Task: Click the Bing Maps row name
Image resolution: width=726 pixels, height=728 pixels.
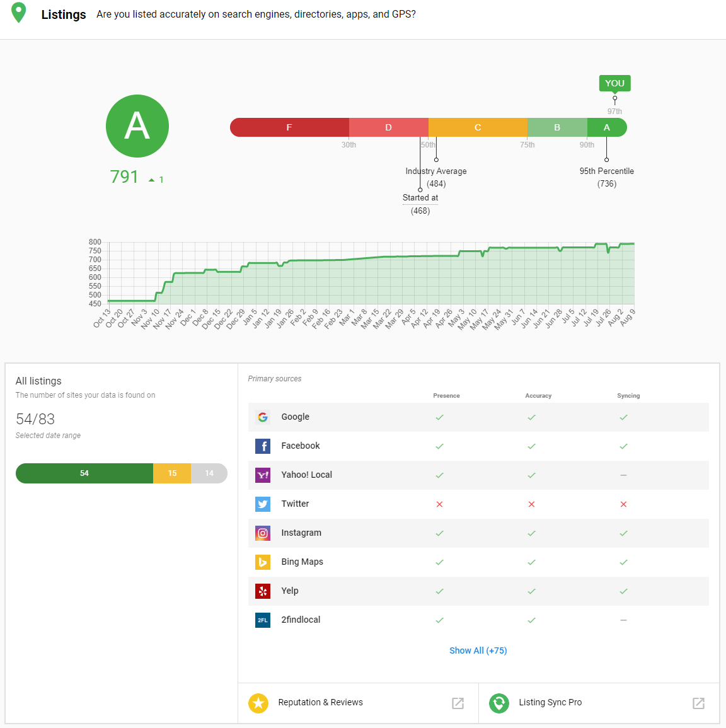Action: (x=302, y=562)
